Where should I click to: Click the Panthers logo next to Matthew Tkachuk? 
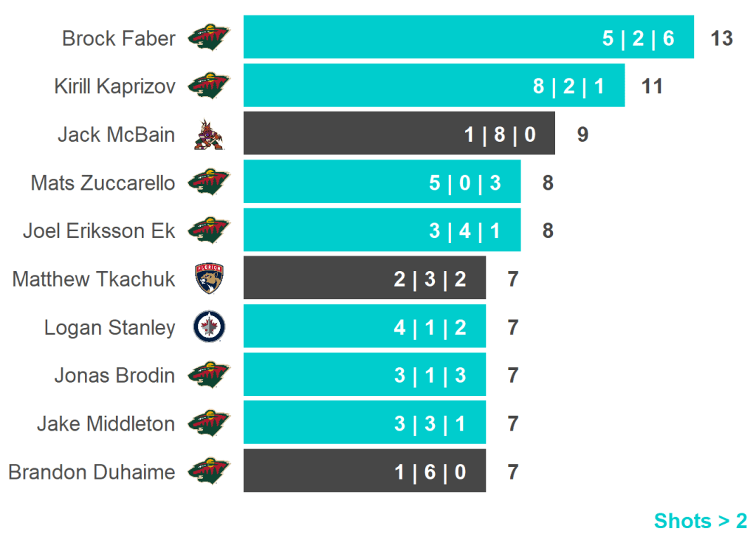tap(209, 278)
